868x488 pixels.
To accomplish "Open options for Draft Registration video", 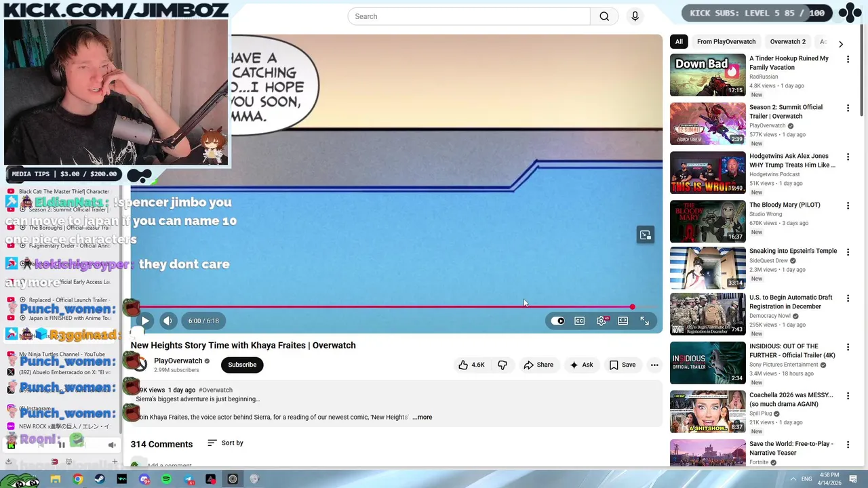I will pos(848,298).
